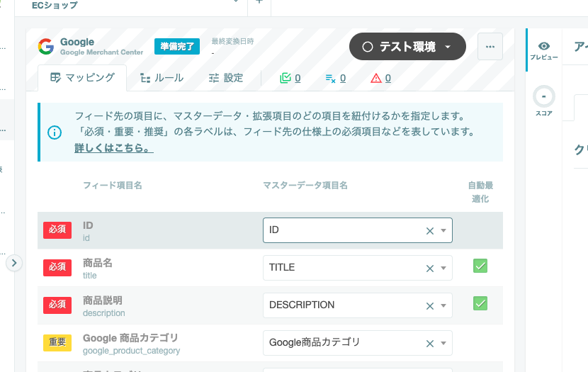Clear the DESCRIPTION mapping value
Viewport: 588px width, 372px height.
point(430,306)
